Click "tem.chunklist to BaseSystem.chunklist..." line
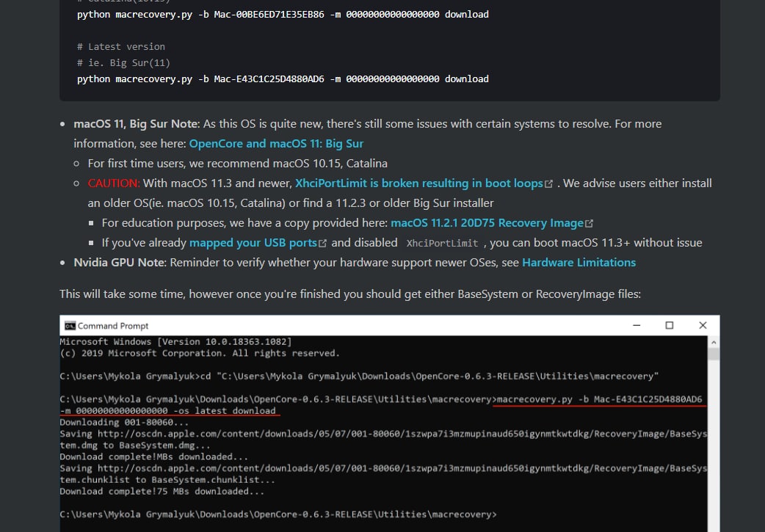The width and height of the screenshot is (765, 532). tap(167, 480)
